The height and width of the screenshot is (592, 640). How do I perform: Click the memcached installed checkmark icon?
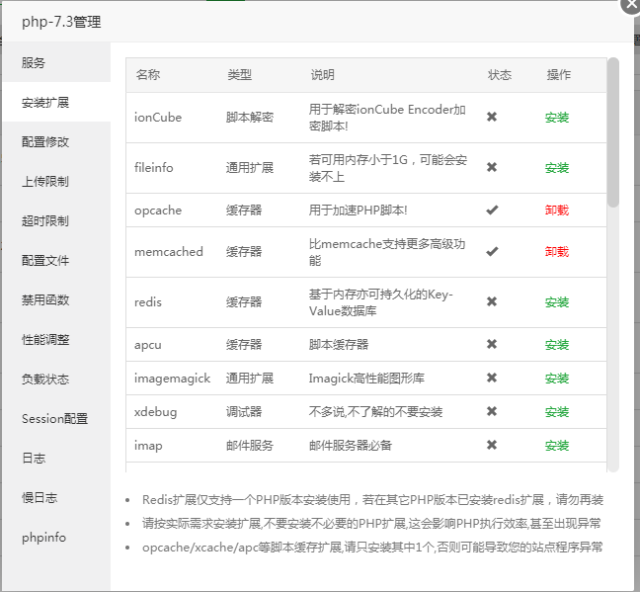pos(492,251)
